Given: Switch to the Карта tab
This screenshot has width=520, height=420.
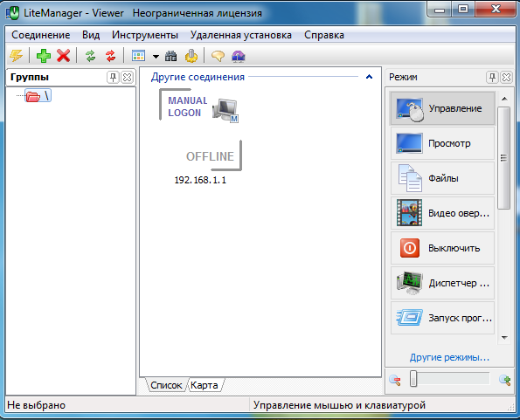Looking at the screenshot, I should point(205,385).
